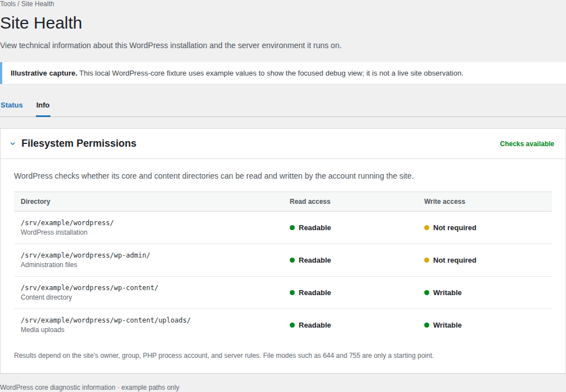This screenshot has height=392, width=566.
Task: Click the green dot in the WordPress installation Readable cell
Action: click(293, 227)
